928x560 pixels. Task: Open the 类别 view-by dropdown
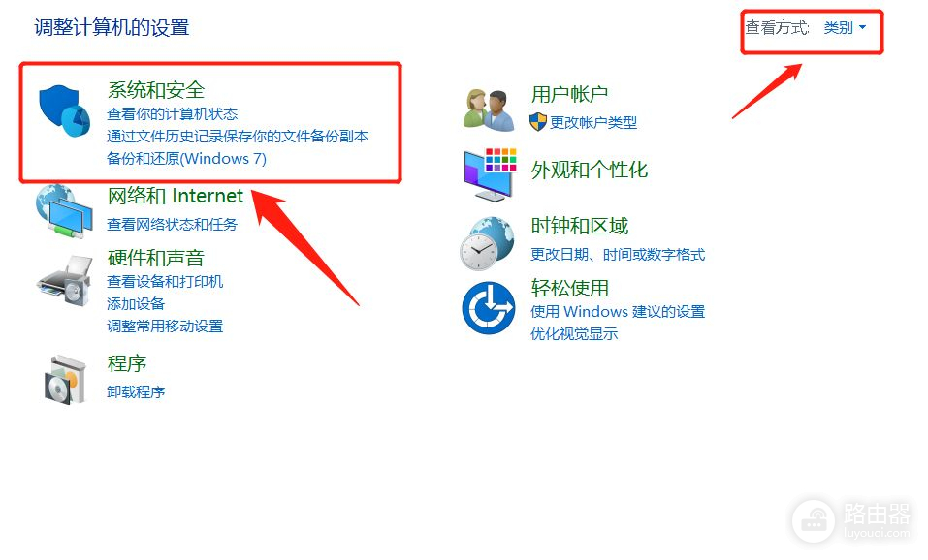845,27
